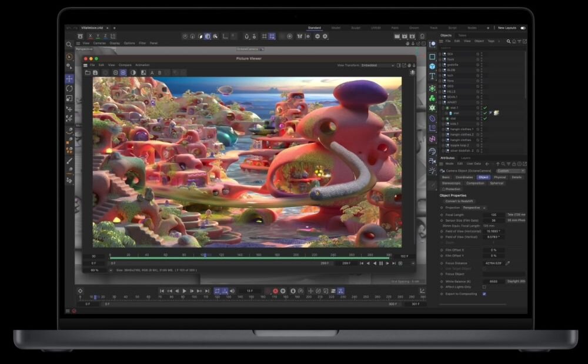This screenshot has width=588, height=364.
Task: Click the OctaneCamera tag in the viewport header
Action: tap(246, 49)
